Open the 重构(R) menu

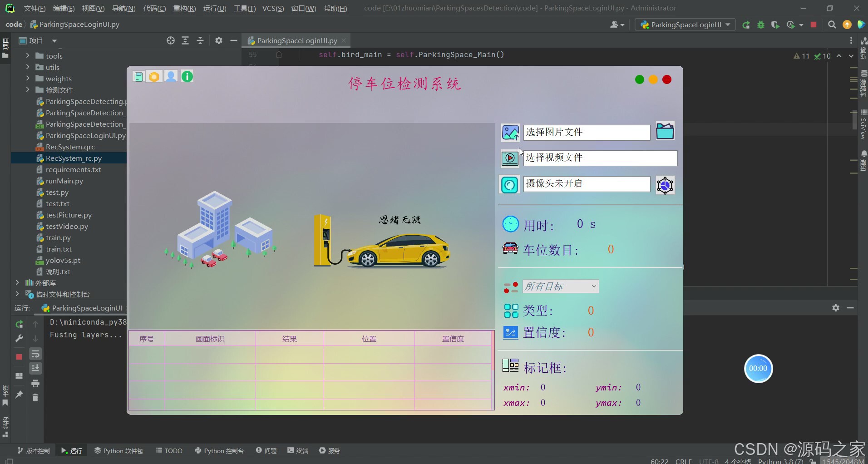(x=184, y=8)
